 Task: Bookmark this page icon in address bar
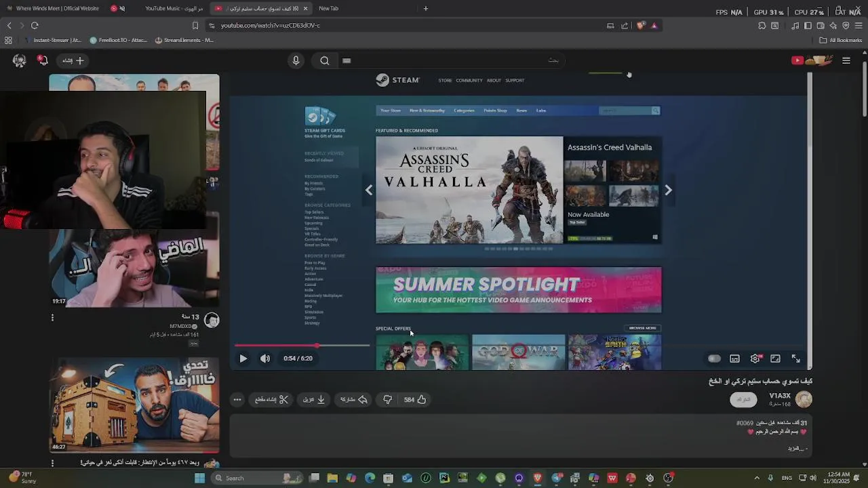195,26
